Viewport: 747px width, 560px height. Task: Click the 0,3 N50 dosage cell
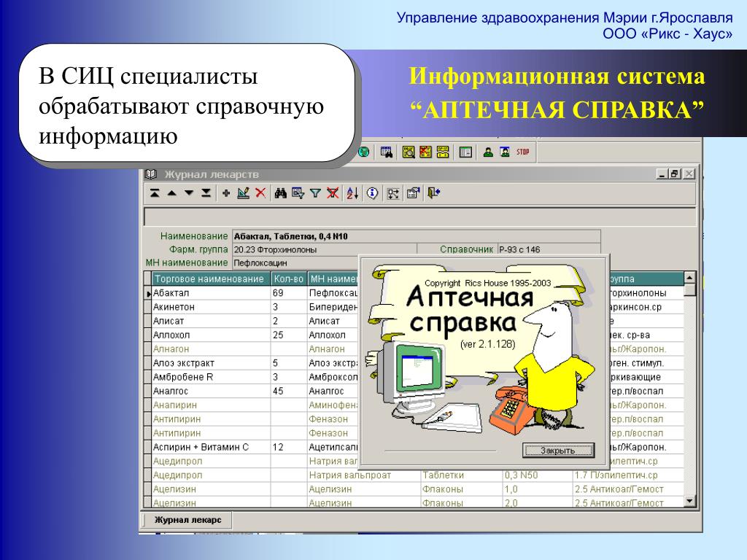[537, 475]
